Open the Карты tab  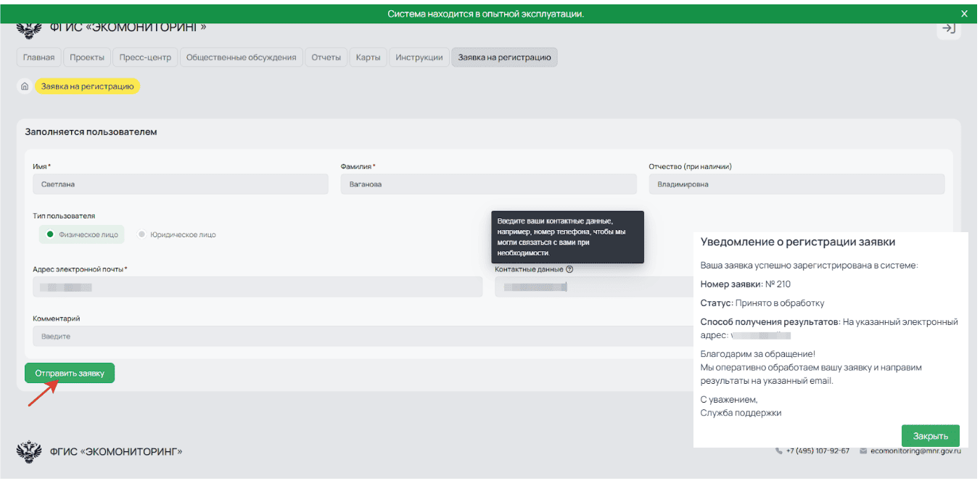point(368,57)
